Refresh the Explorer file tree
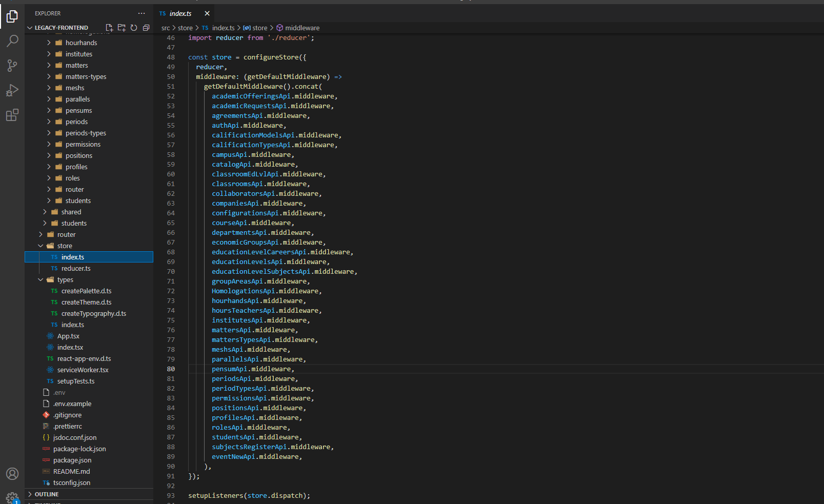This screenshot has width=824, height=504. (x=134, y=27)
